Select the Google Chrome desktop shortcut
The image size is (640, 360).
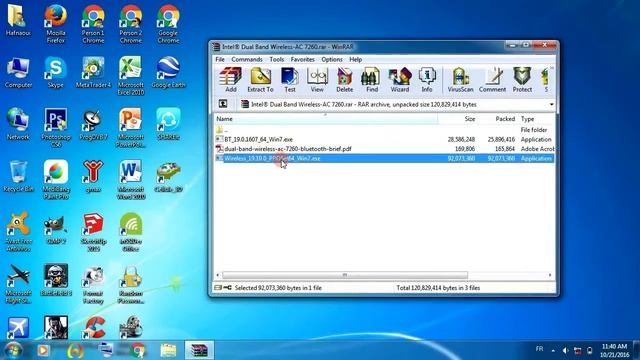coord(168,24)
